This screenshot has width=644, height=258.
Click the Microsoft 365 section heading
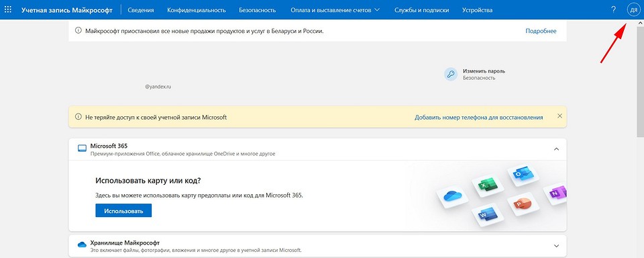click(109, 146)
